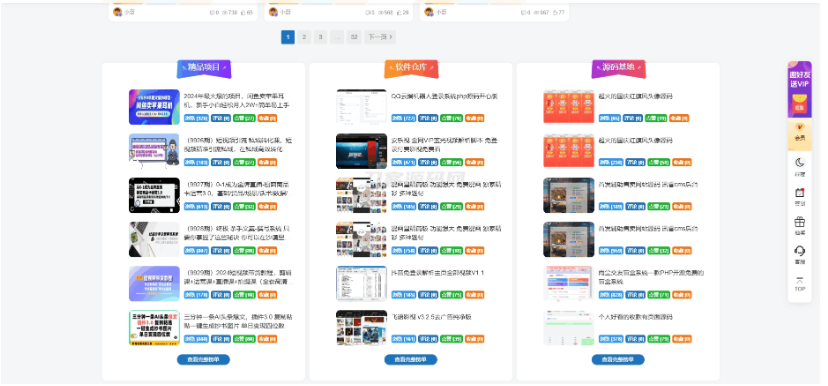Open thumbnail of 飞驰影视 v3.2.5
The image size is (828, 386).
(x=361, y=328)
